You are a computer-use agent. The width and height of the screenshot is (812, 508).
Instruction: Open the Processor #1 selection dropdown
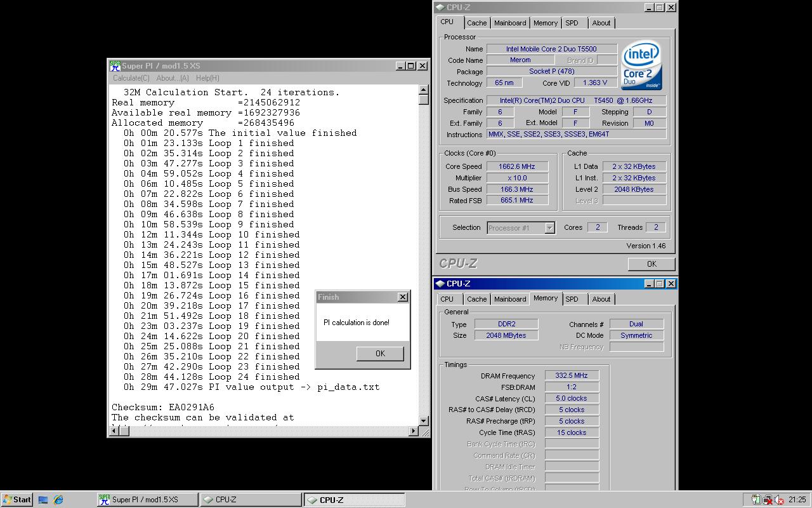[x=549, y=228]
